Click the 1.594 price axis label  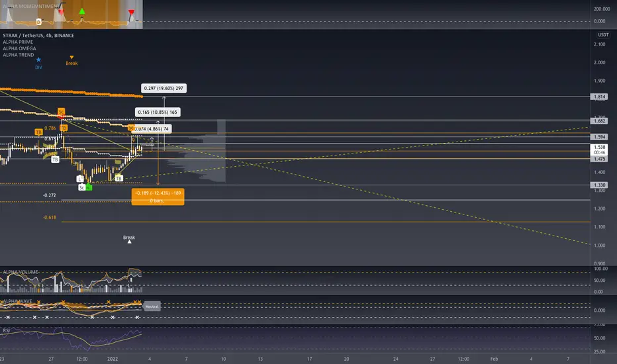[x=599, y=137]
